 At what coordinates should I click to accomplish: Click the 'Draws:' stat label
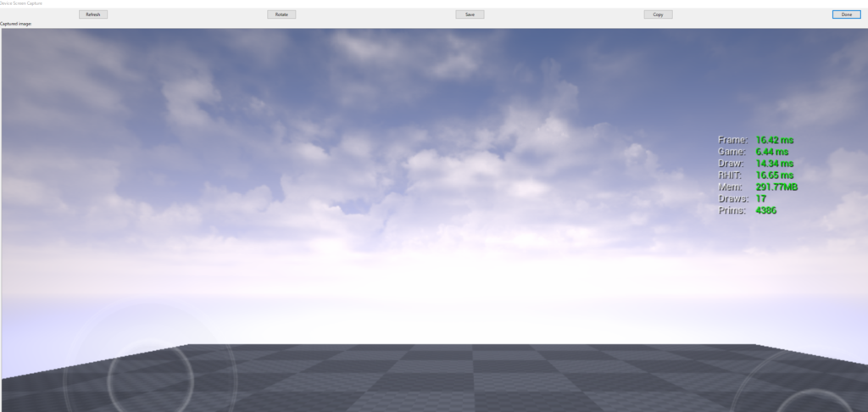coord(733,199)
